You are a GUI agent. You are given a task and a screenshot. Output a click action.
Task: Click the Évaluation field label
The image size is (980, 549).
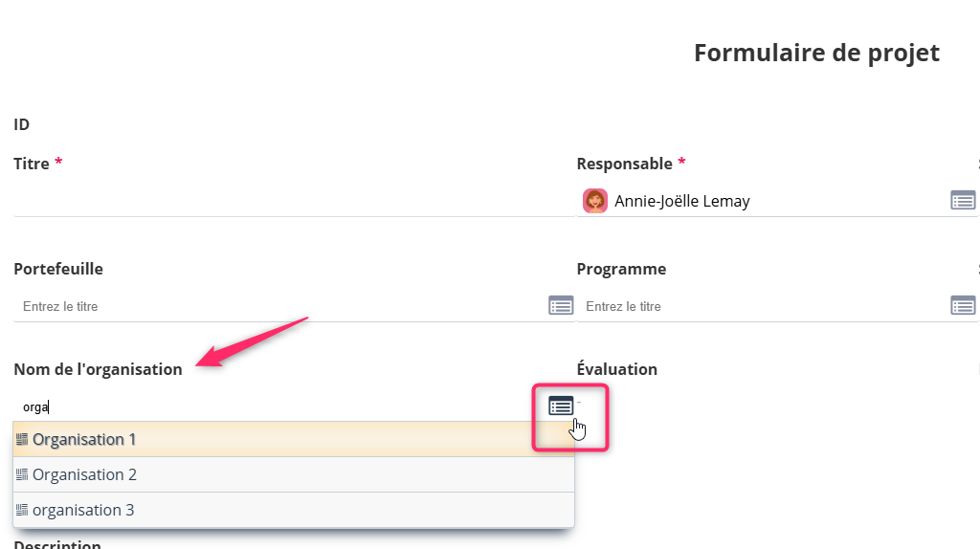(x=616, y=369)
